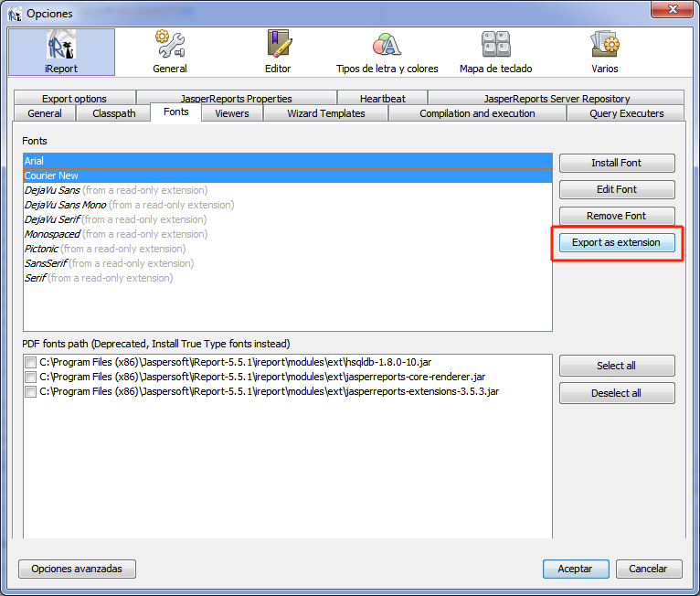700x596 pixels.
Task: Select the Serif font entry
Action: click(x=288, y=278)
